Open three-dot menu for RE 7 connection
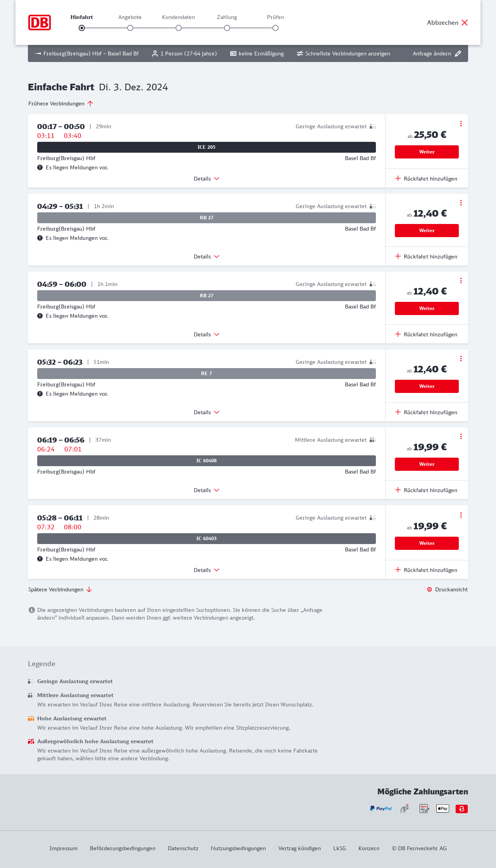This screenshot has height=868, width=496. pos(461,358)
